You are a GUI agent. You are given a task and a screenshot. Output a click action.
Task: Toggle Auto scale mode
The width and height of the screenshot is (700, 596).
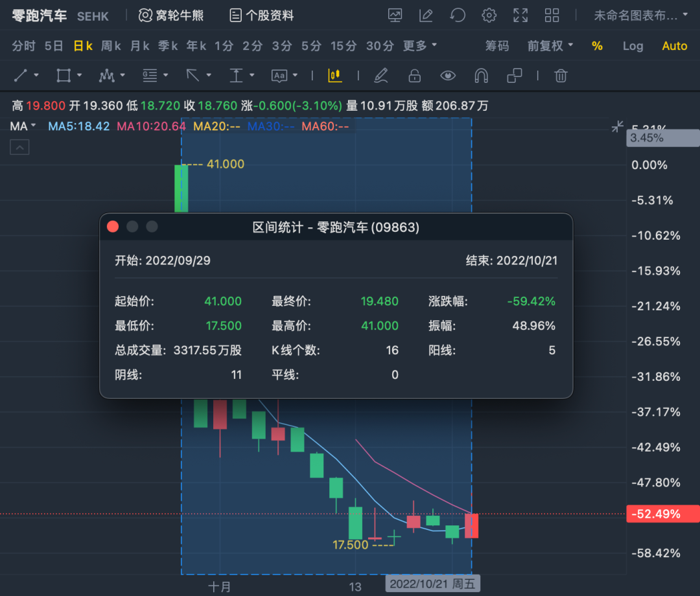pos(675,45)
